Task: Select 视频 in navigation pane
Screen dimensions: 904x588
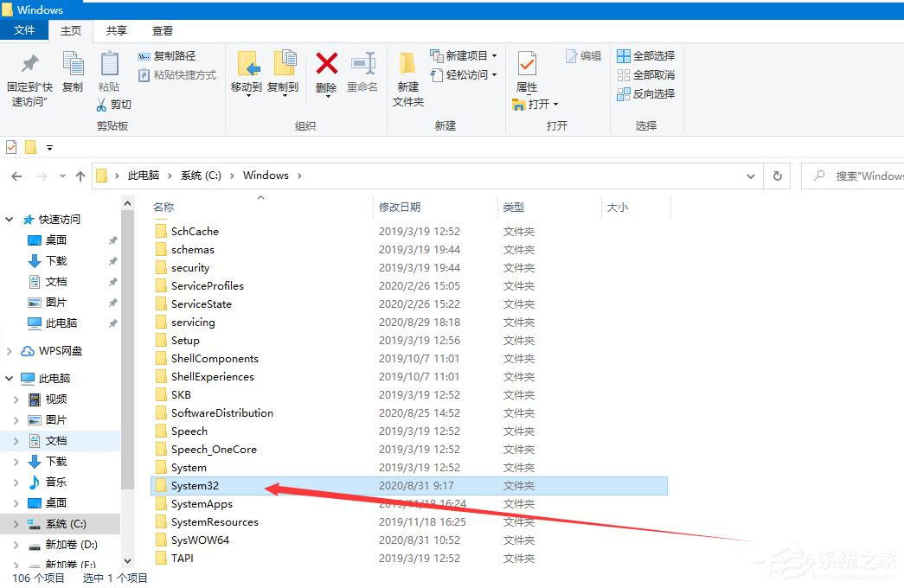Action: tap(56, 399)
